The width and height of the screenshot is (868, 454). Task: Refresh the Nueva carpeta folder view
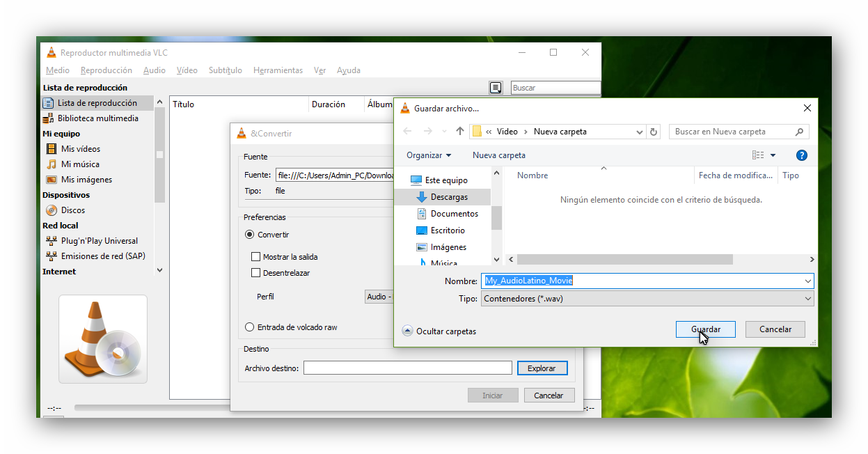pos(654,132)
